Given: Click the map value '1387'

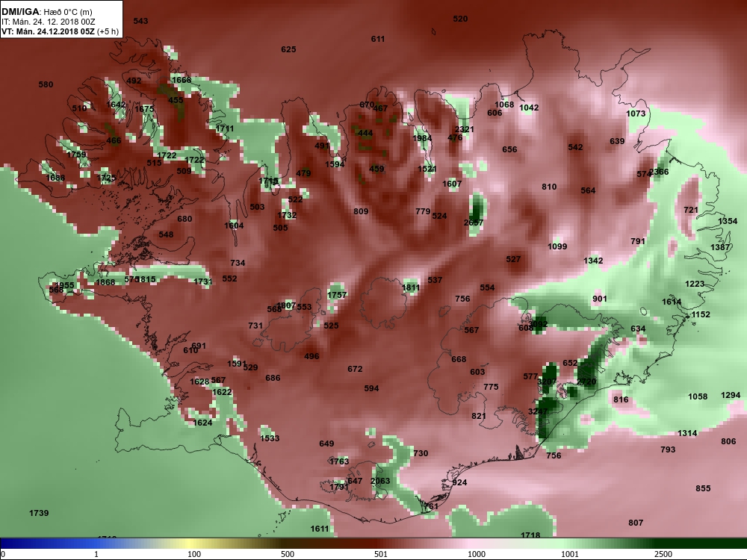Looking at the screenshot, I should point(720,248).
